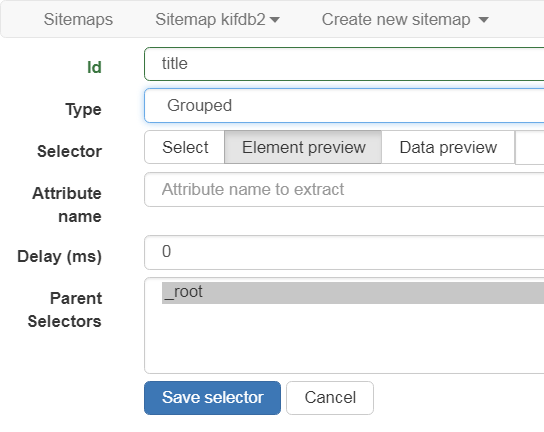Select _root in the Parent Selectors list
This screenshot has height=432, width=544.
[353, 293]
